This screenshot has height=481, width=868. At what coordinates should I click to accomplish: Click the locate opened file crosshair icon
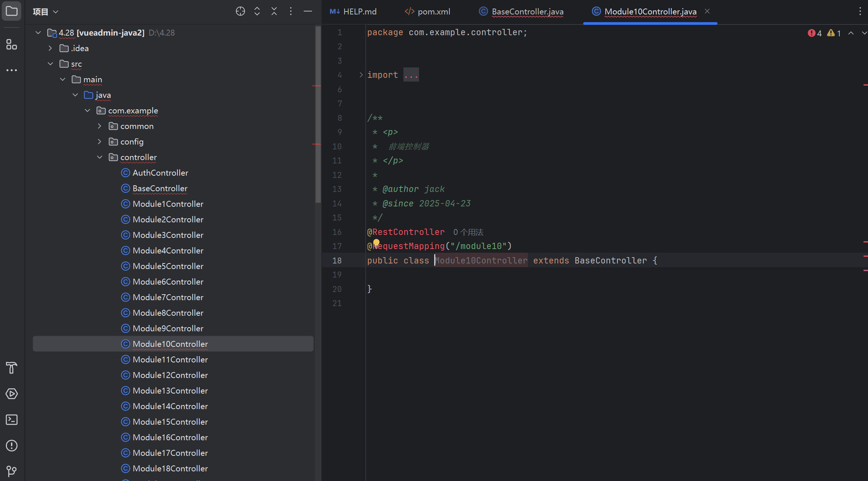coord(240,11)
